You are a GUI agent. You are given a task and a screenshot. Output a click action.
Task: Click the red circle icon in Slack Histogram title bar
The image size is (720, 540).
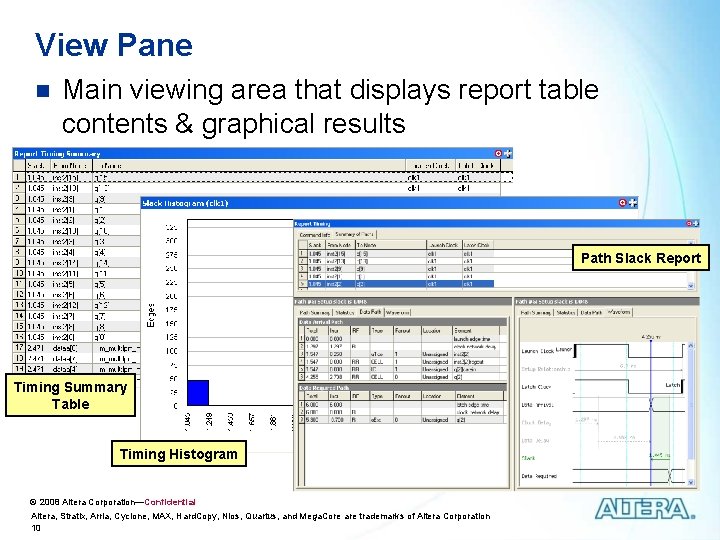click(623, 202)
